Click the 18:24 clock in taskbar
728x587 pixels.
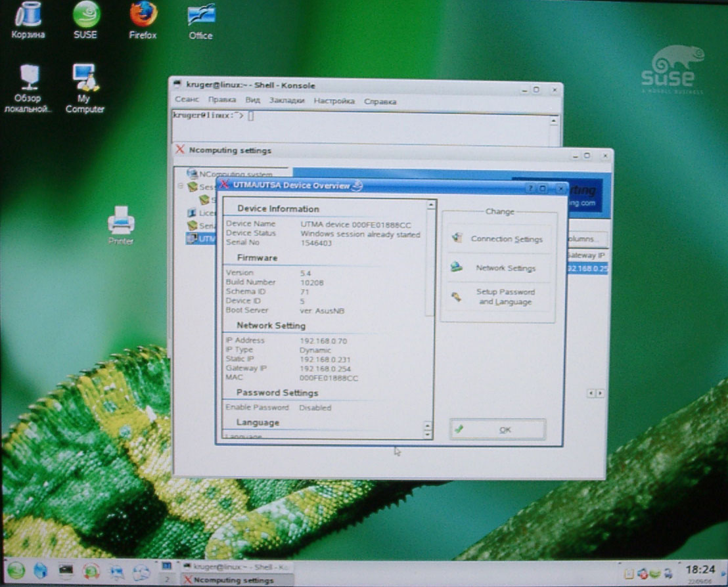[x=700, y=569]
